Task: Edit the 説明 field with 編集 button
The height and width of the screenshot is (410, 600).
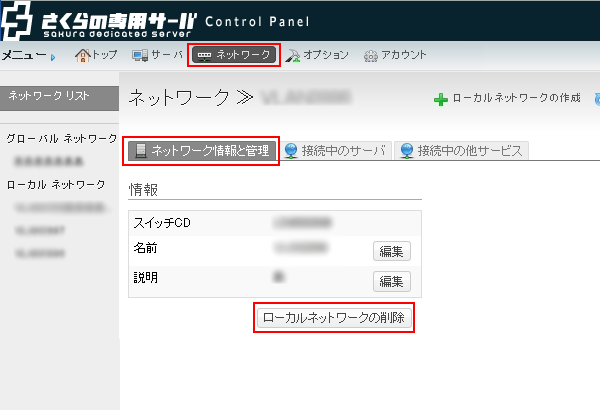Action: (x=392, y=281)
